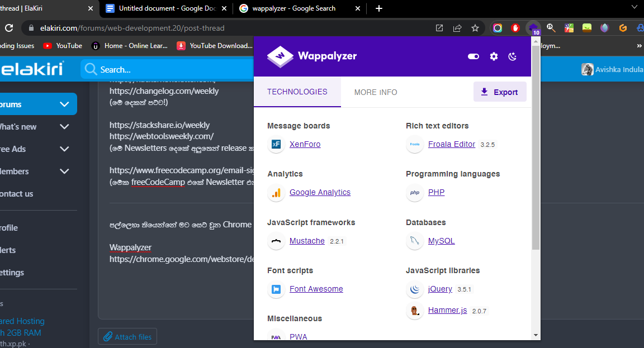Screen dimensions: 644x348
Task: Open a new browser tab
Action: coord(378,8)
